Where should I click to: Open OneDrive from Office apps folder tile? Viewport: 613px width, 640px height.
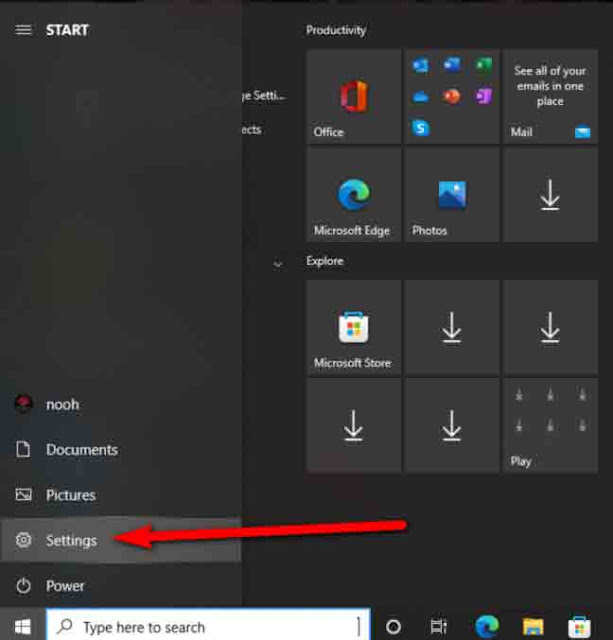(x=420, y=97)
